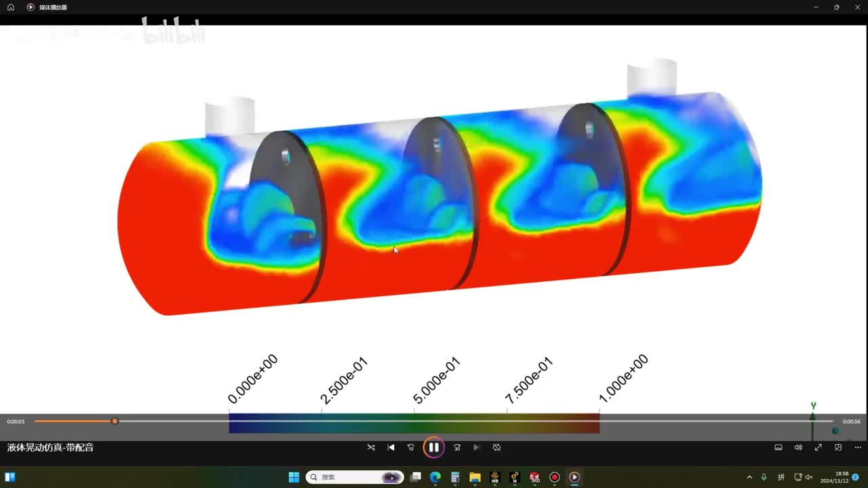Click the muted system volume tray icon
The image size is (868, 488).
809,477
